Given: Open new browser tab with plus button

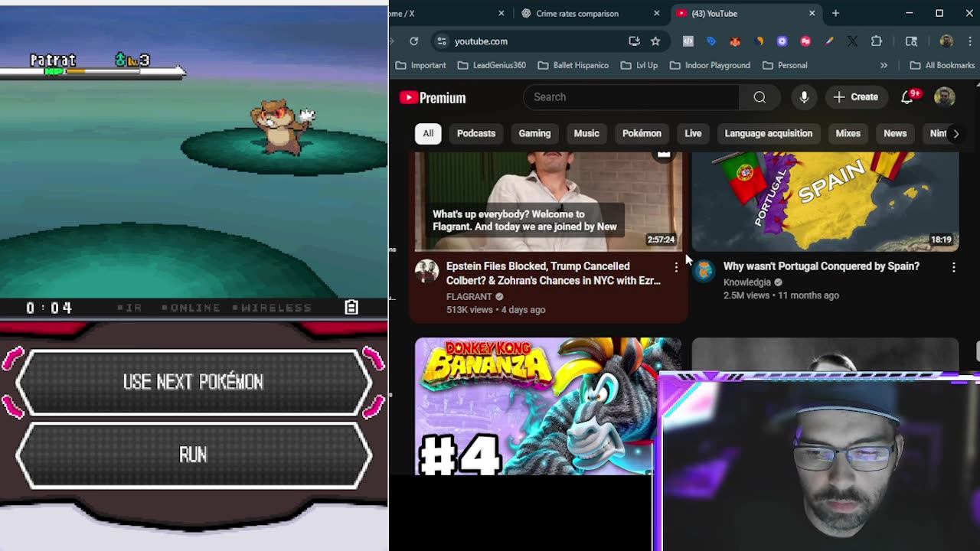Looking at the screenshot, I should (835, 13).
